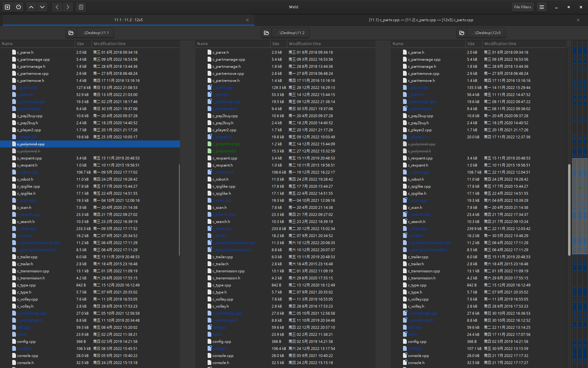
Task: Go to previous change up arrow
Action: click(31, 7)
